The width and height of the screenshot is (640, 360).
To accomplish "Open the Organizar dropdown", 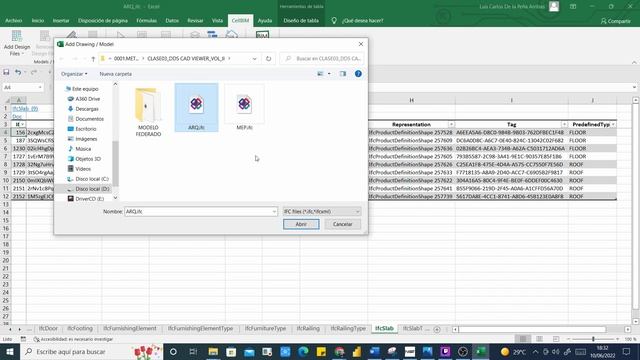I will pos(74,74).
